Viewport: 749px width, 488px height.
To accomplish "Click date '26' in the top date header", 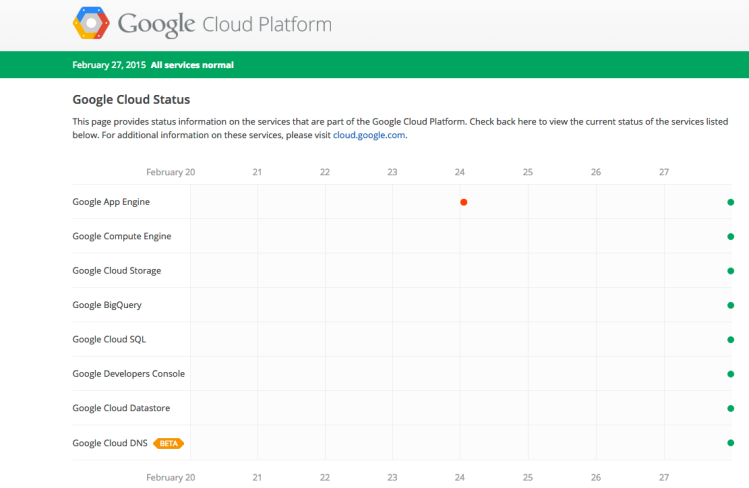I will pos(596,172).
